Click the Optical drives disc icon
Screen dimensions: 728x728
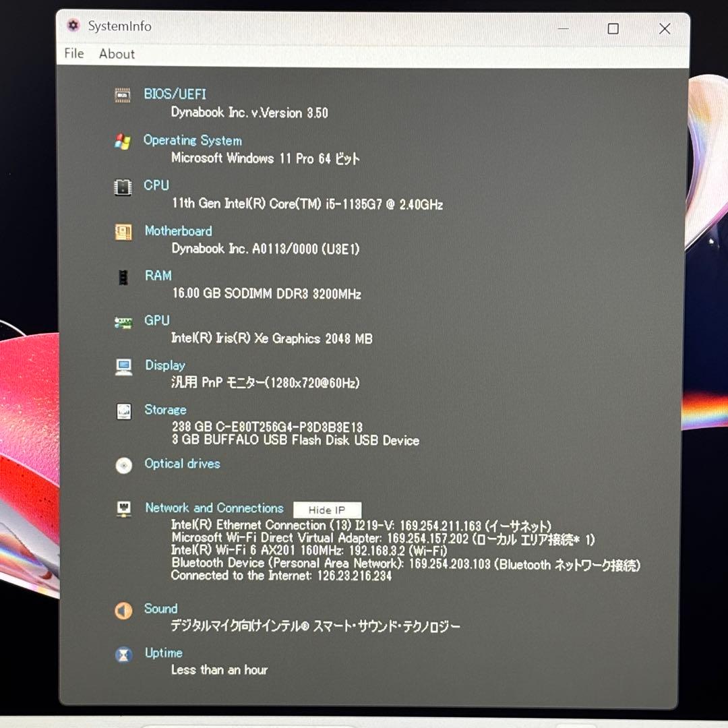(123, 465)
